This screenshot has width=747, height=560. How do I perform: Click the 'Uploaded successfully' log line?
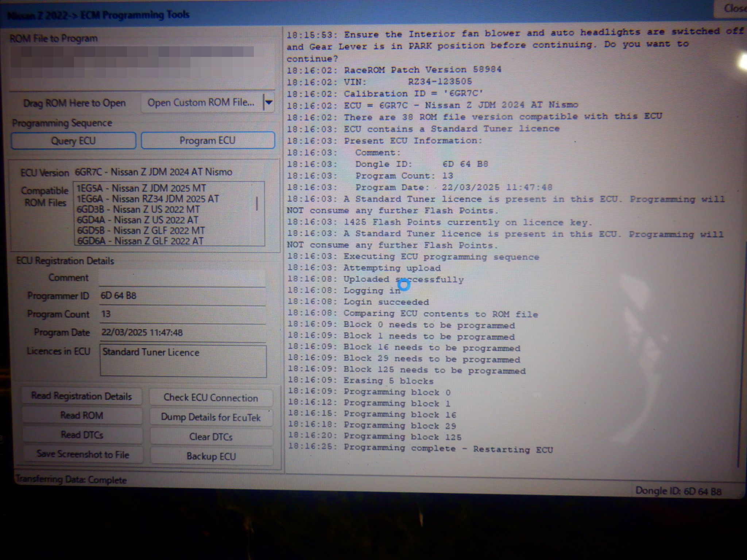pos(376,279)
